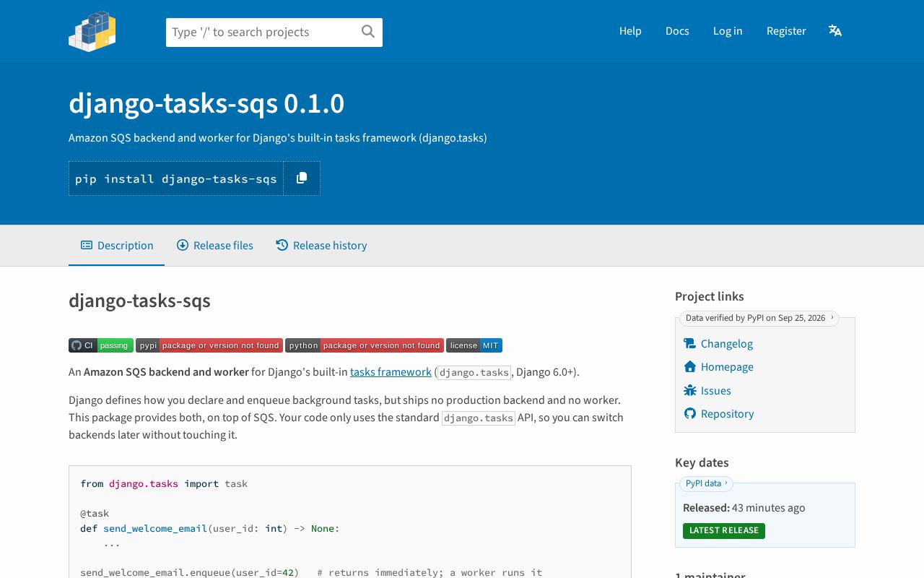The height and width of the screenshot is (578, 924).
Task: Copy the pip install command
Action: tap(302, 178)
